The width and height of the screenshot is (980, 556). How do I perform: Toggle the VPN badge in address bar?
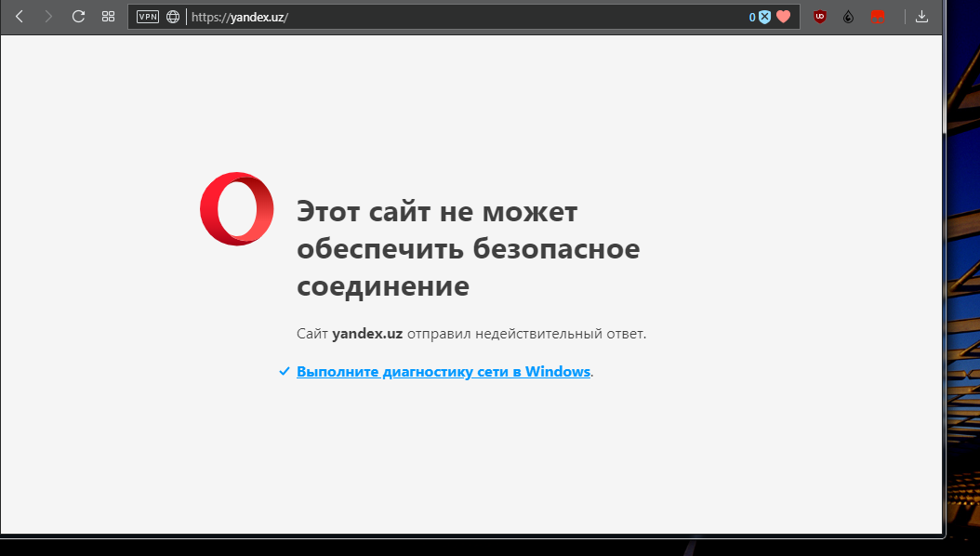tap(148, 16)
